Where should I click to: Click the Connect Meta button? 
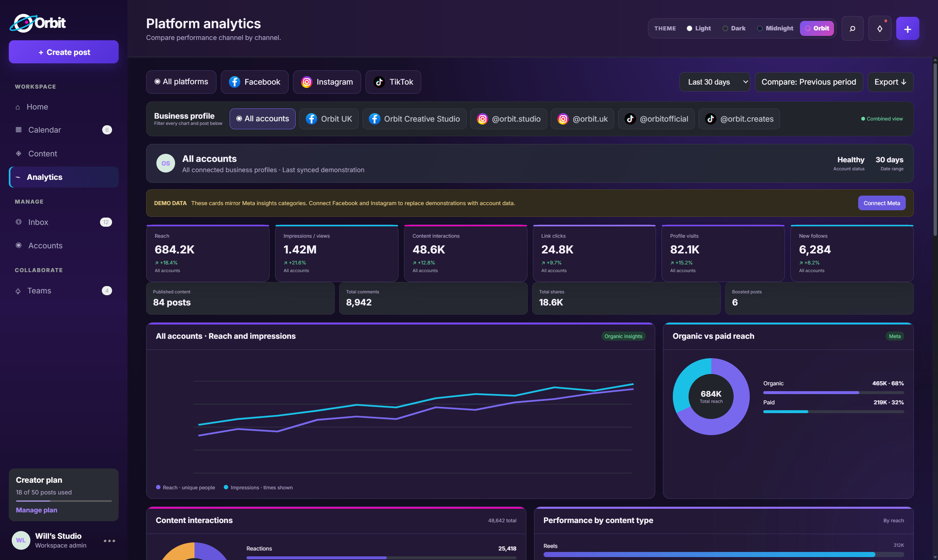[881, 203]
